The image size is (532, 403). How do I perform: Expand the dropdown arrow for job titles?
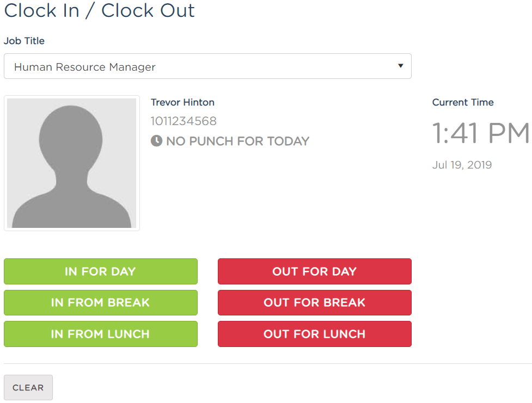coord(401,66)
